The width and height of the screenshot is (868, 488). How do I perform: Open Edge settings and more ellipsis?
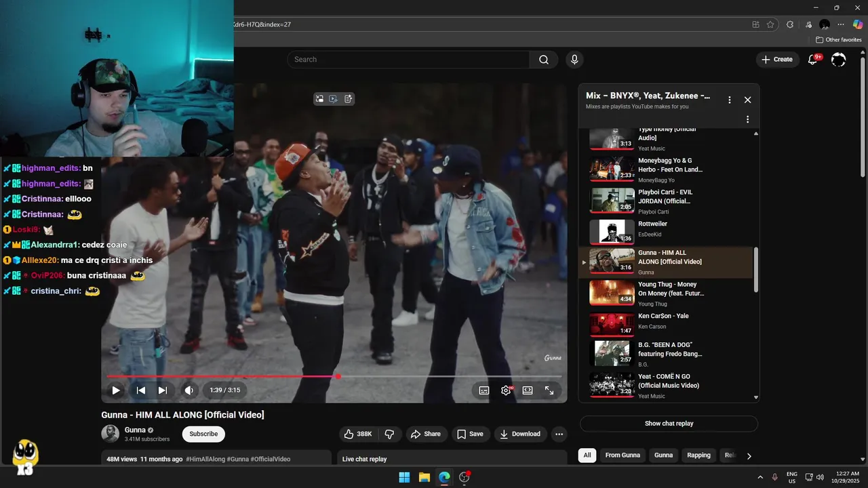coord(841,24)
